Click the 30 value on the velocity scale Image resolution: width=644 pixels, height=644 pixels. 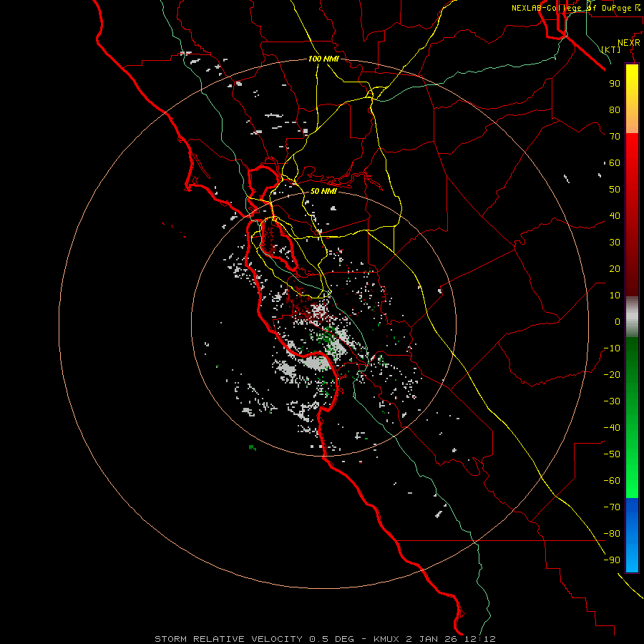click(x=615, y=243)
